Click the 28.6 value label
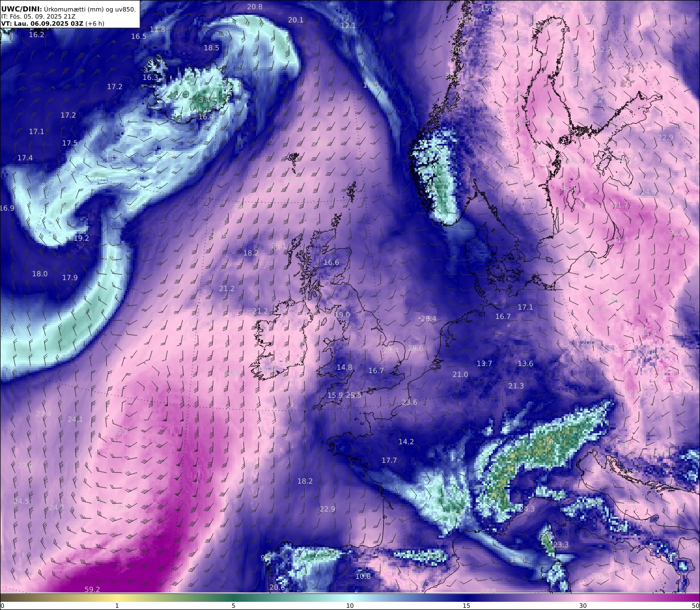This screenshot has height=610, width=700. [416, 348]
